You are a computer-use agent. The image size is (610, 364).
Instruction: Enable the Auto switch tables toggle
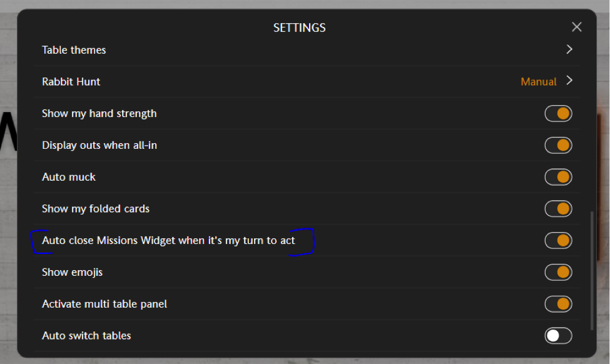pos(558,336)
